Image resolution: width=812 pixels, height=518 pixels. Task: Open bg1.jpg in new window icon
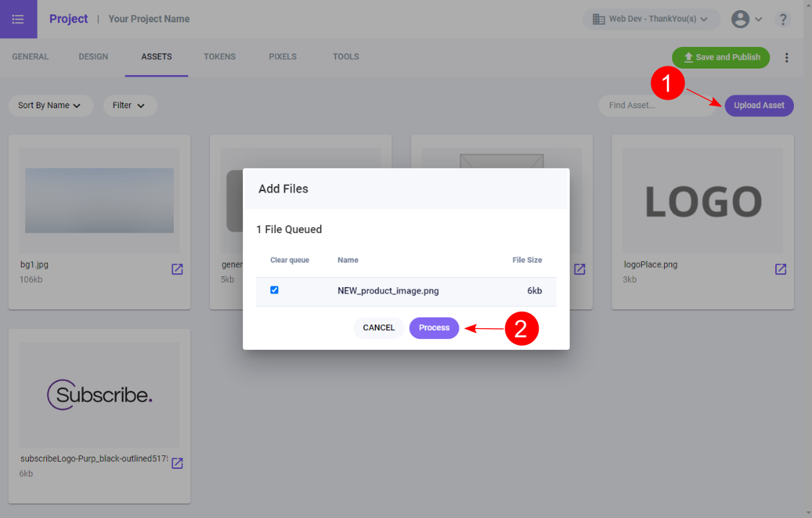coord(177,269)
